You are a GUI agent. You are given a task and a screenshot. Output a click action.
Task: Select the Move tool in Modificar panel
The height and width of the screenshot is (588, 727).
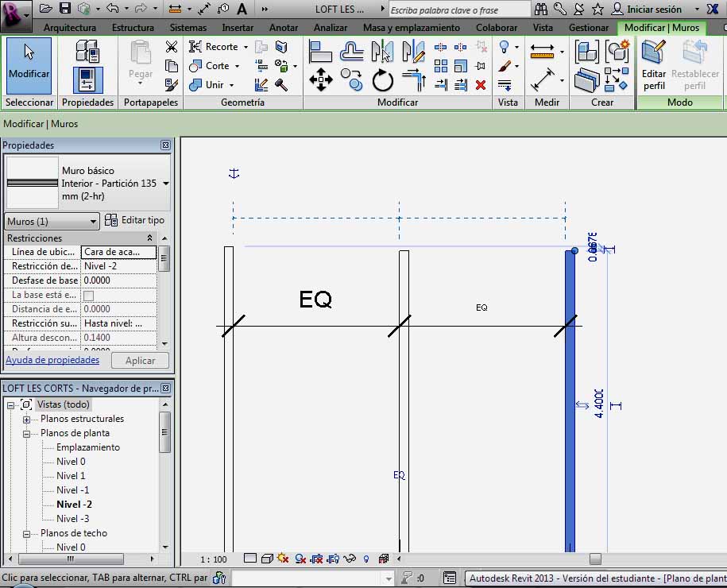[320, 79]
